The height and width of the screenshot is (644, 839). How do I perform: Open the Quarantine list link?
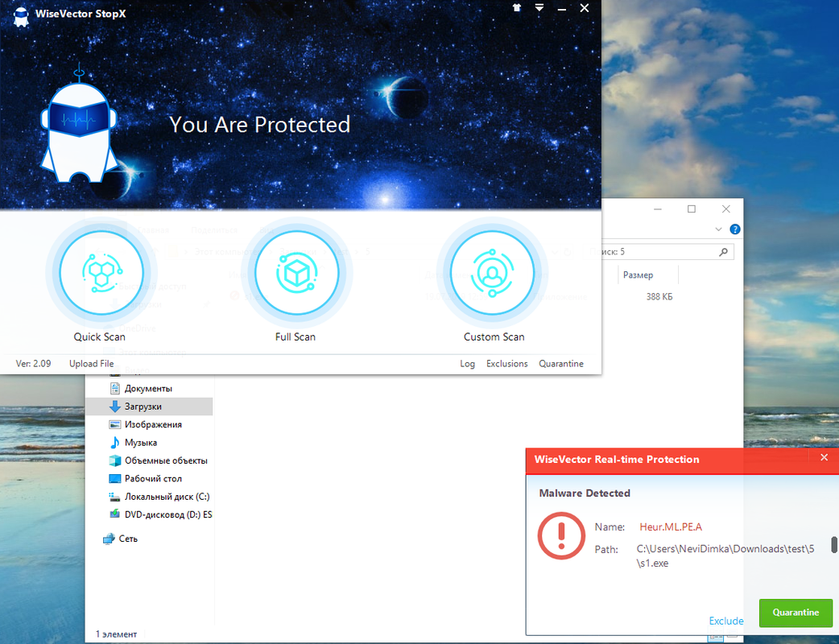tap(560, 364)
